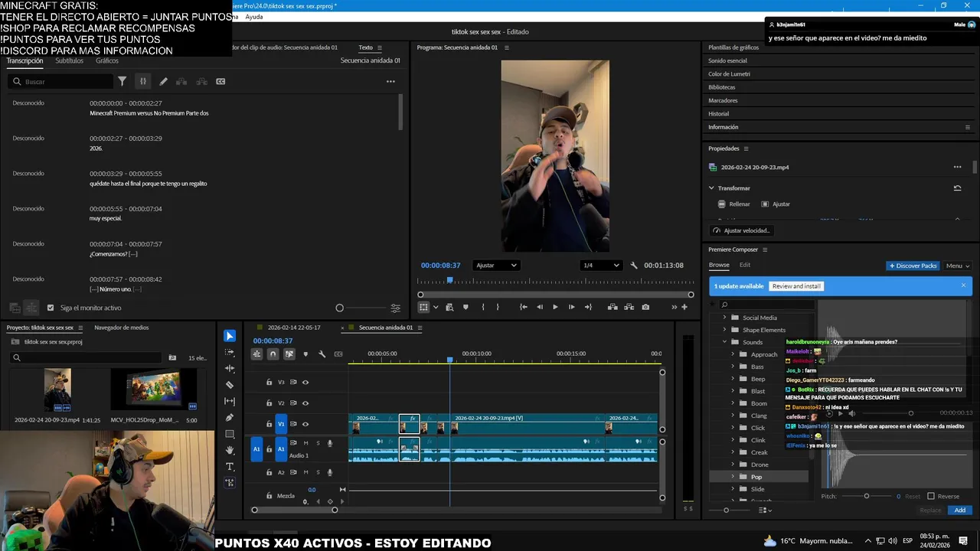This screenshot has height=551, width=980.
Task: Select the Track Select Forward tool
Action: pyautogui.click(x=230, y=352)
